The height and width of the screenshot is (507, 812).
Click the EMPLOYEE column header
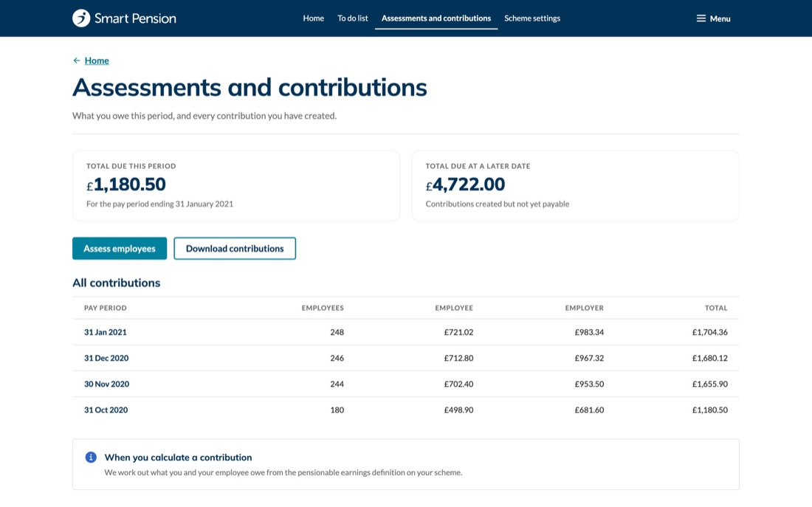(x=454, y=308)
